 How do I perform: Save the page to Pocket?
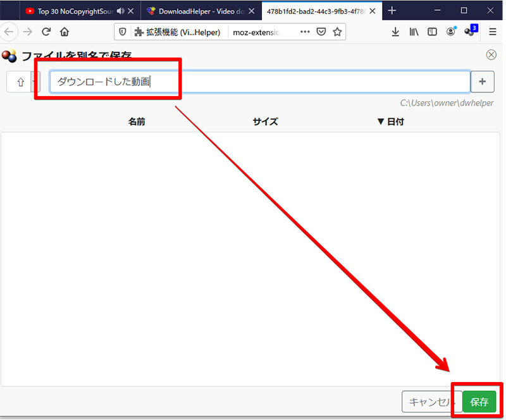pos(321,32)
